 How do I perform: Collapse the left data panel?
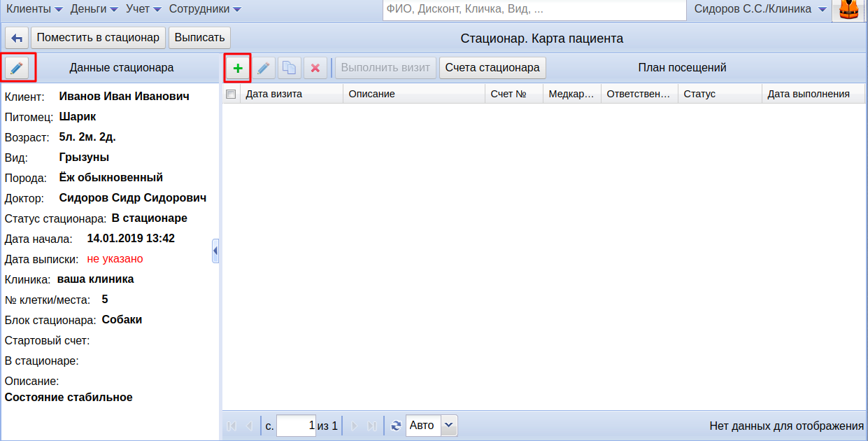215,251
